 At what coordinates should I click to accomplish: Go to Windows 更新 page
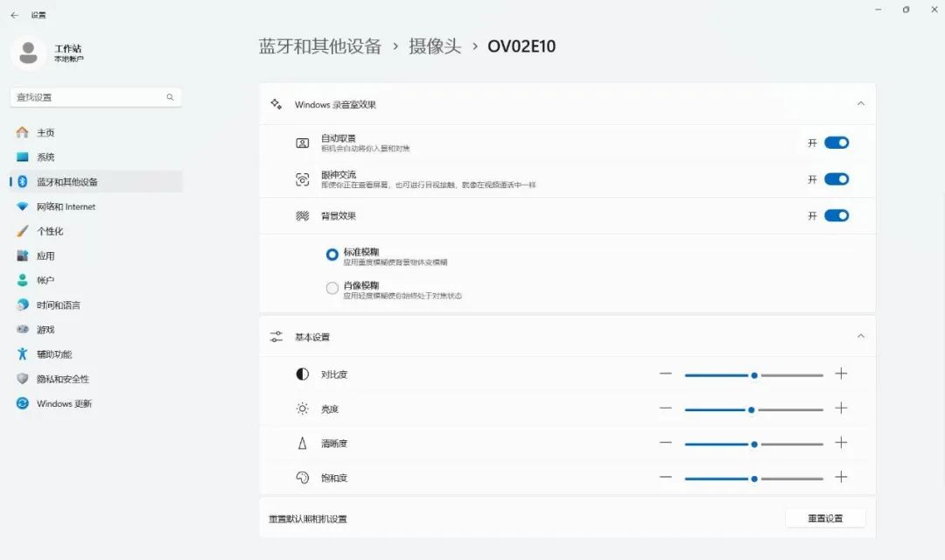click(x=96, y=403)
